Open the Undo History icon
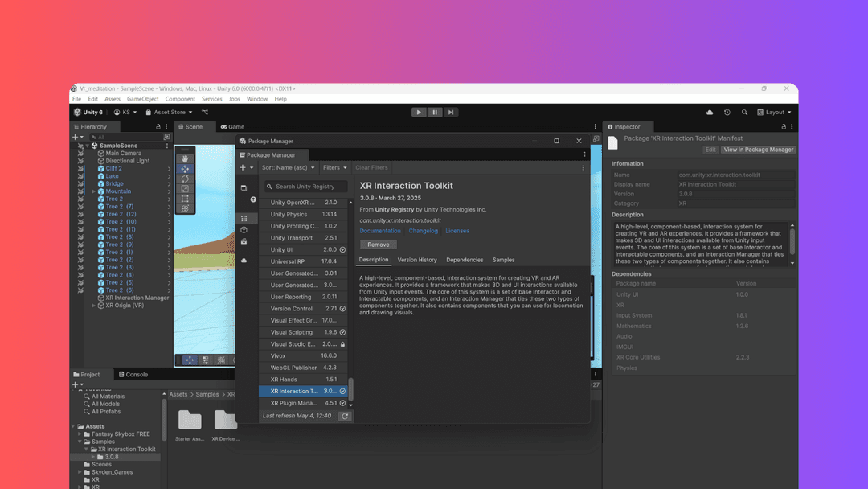This screenshot has width=868, height=489. pos(727,113)
